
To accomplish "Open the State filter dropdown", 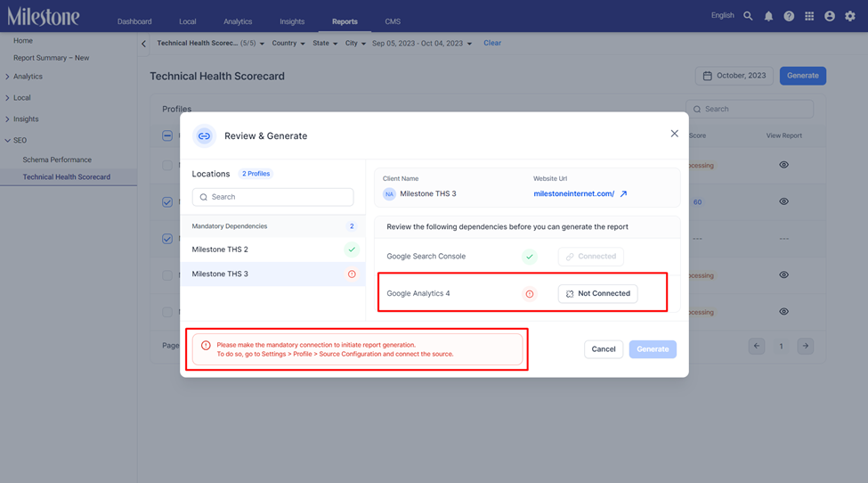I will [325, 43].
